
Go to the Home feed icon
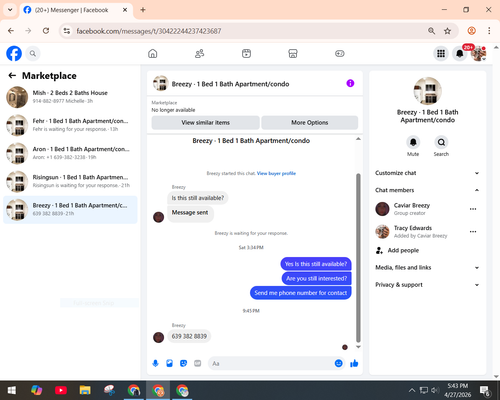pyautogui.click(x=153, y=53)
